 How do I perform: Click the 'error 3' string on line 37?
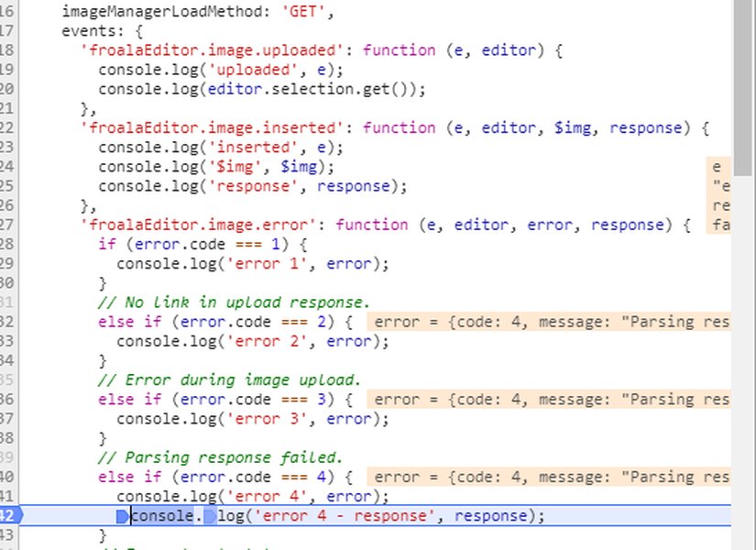pos(267,419)
